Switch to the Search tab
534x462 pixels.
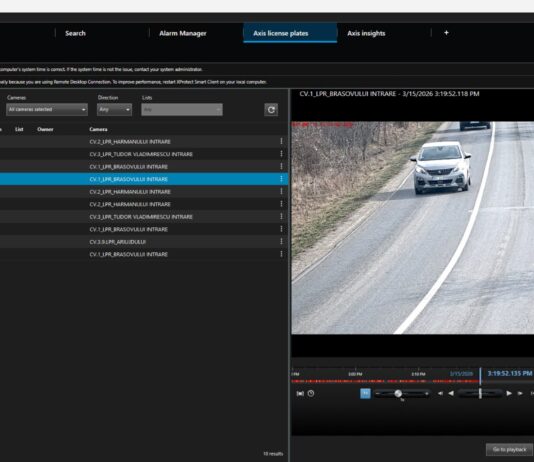(75, 33)
